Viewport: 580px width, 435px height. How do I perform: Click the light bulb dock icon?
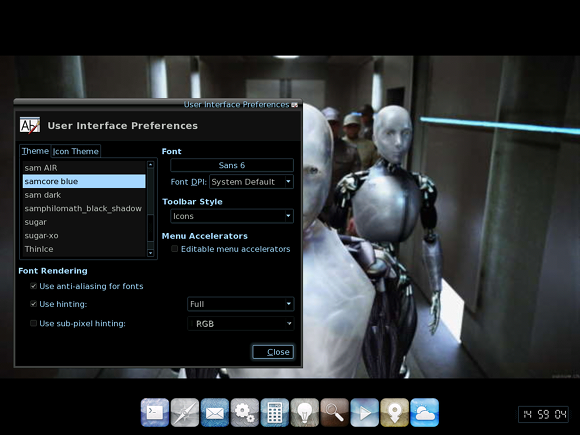[x=304, y=412]
